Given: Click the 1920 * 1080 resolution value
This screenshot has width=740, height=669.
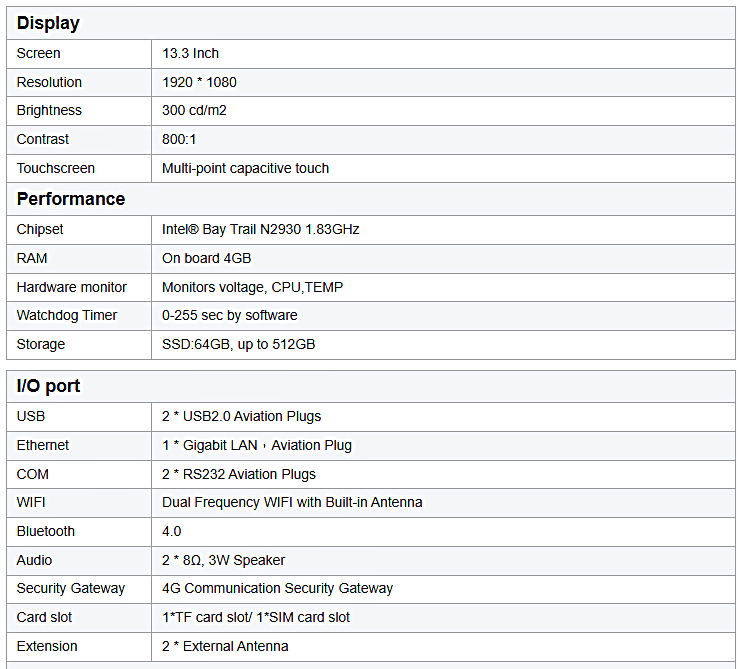Looking at the screenshot, I should [x=199, y=82].
